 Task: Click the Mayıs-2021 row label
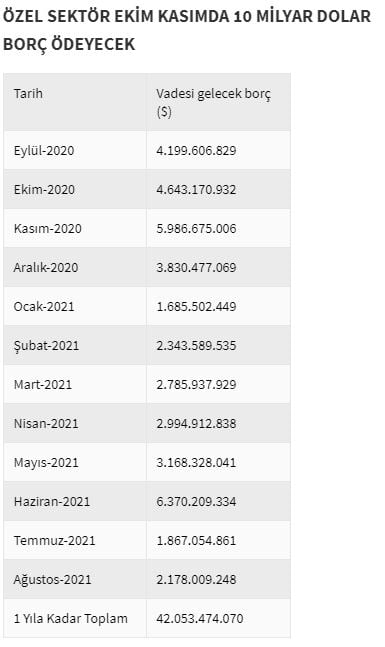46,463
